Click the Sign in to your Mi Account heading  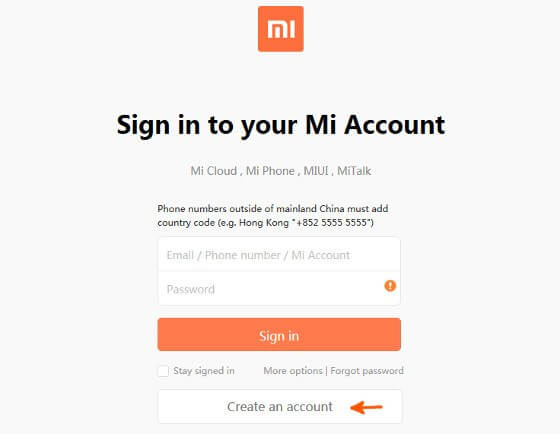coord(281,125)
